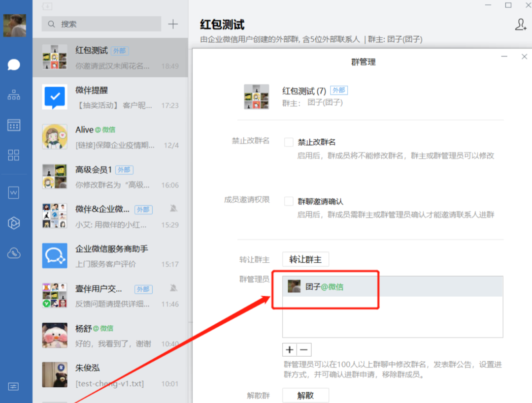Viewport: 532px width, 403px height.
Task: Click the add member icon in chat header
Action: (520, 25)
